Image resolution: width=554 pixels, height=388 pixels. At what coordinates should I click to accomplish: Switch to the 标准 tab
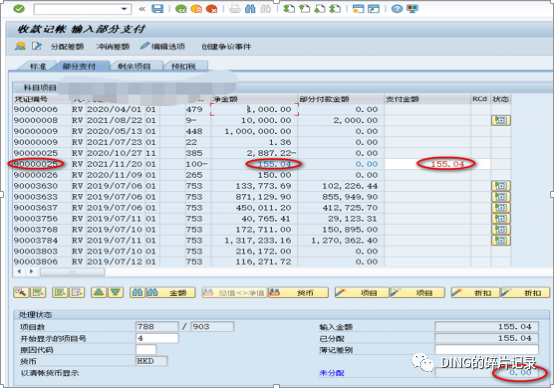point(38,66)
